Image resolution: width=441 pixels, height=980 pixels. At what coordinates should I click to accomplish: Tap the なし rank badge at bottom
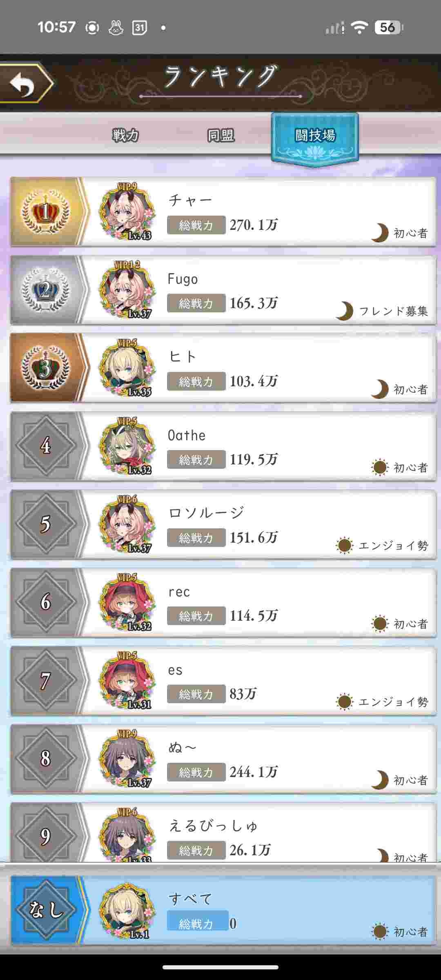click(x=46, y=911)
